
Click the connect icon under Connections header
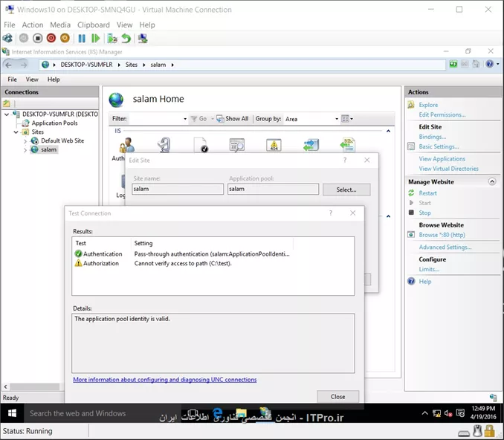click(7, 103)
